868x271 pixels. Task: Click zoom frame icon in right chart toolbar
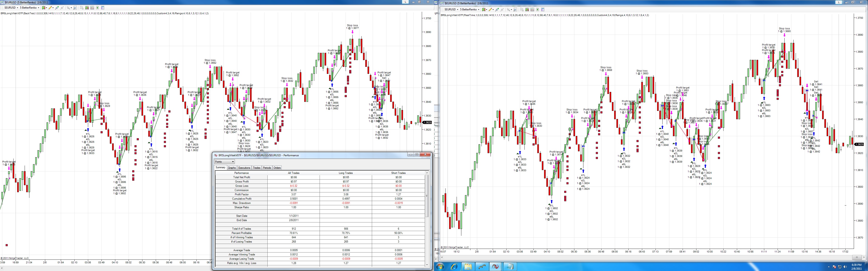point(515,9)
